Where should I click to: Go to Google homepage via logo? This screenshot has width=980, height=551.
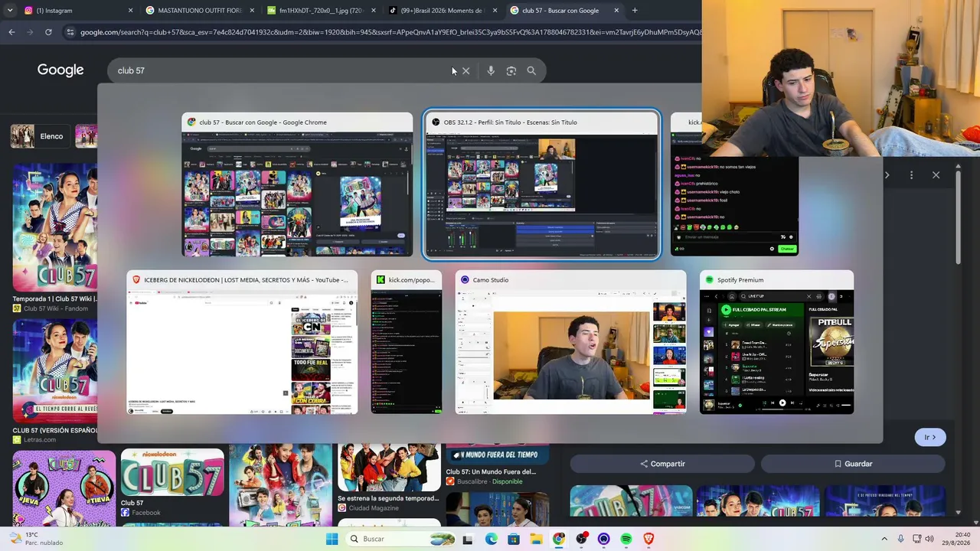[60, 70]
